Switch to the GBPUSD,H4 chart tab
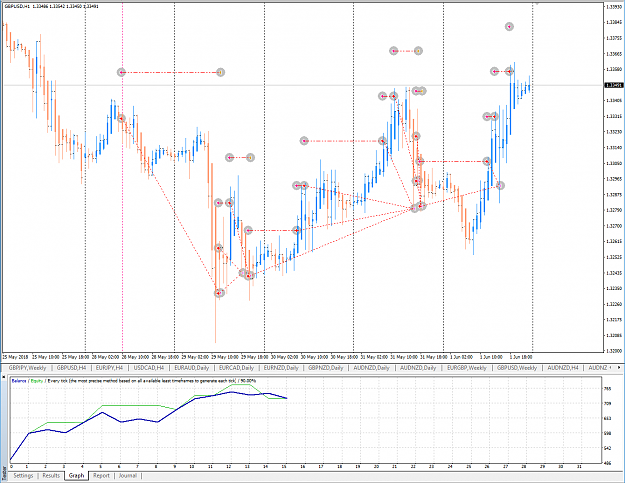The height and width of the screenshot is (483, 625). pos(71,368)
